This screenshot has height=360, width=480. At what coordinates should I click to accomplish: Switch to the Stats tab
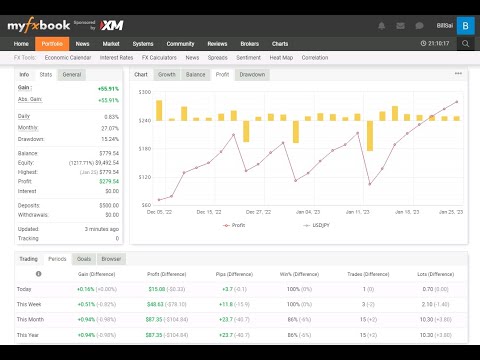coord(46,74)
